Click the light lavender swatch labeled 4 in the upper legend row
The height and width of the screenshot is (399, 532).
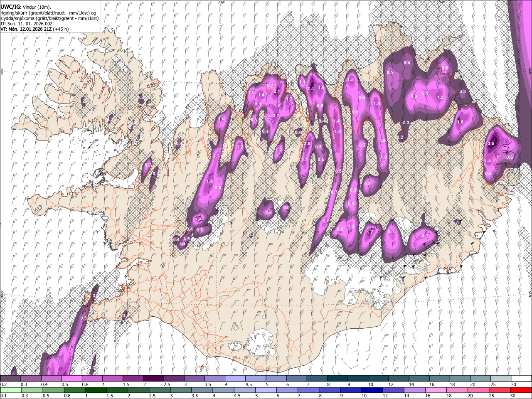tap(235, 378)
